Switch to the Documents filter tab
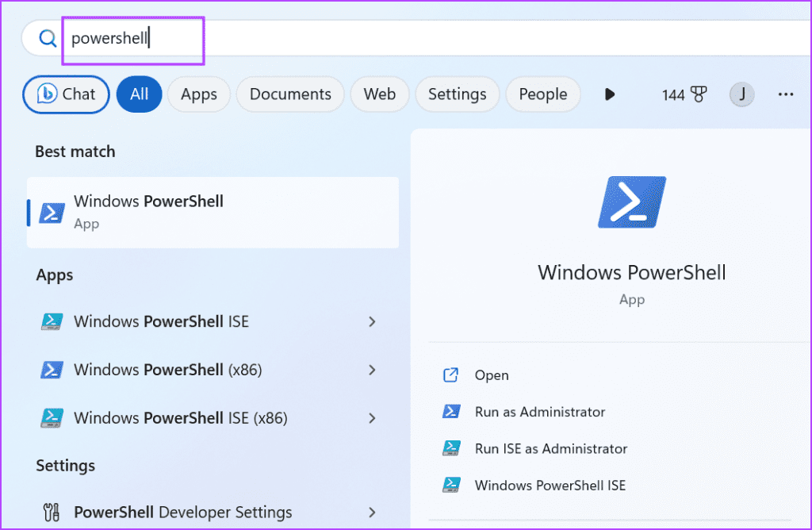 [290, 94]
